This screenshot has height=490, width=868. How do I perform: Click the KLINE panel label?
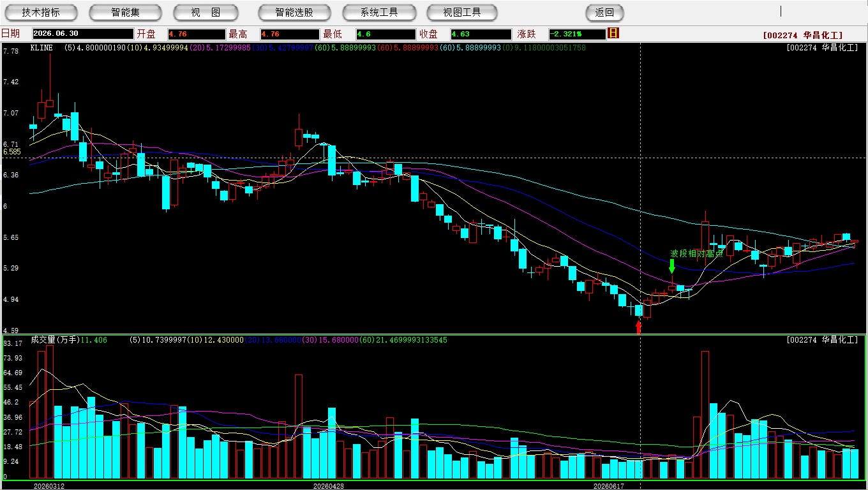pos(41,48)
